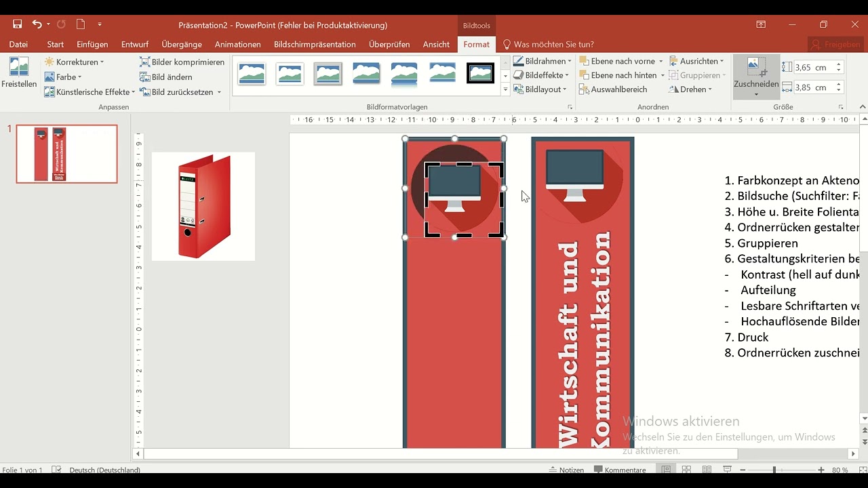868x488 pixels.
Task: Expand the picture styles gallery more arrow
Action: pos(505,89)
